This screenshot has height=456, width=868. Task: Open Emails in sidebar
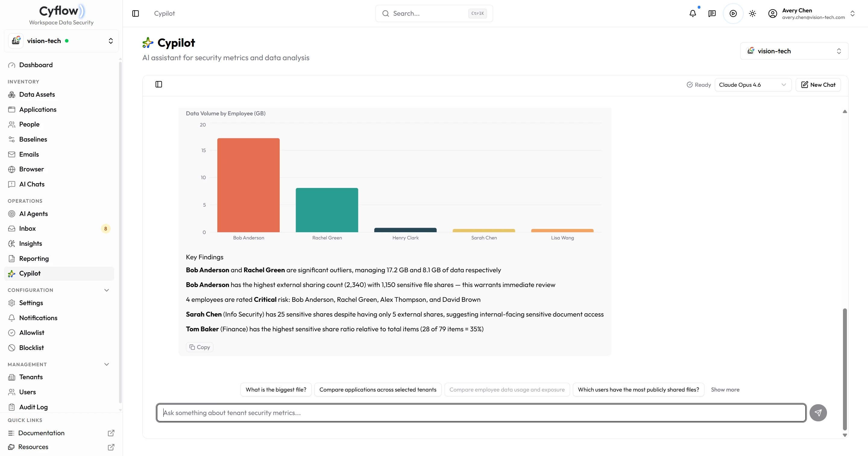click(x=59, y=154)
